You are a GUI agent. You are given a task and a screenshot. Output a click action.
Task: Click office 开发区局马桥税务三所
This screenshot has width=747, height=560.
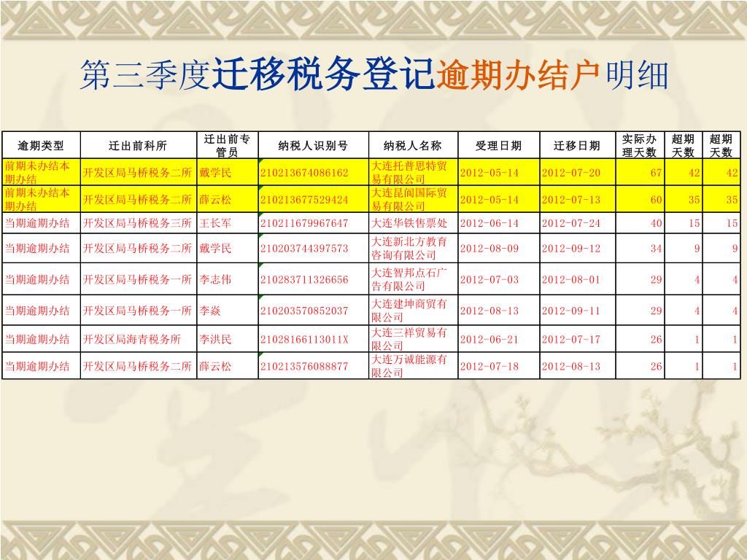(137, 223)
